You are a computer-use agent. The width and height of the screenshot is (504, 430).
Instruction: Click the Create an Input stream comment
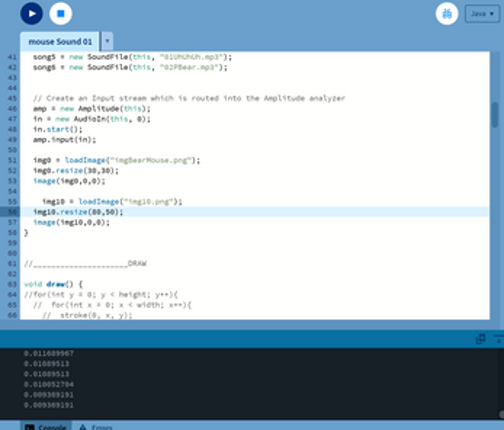189,98
